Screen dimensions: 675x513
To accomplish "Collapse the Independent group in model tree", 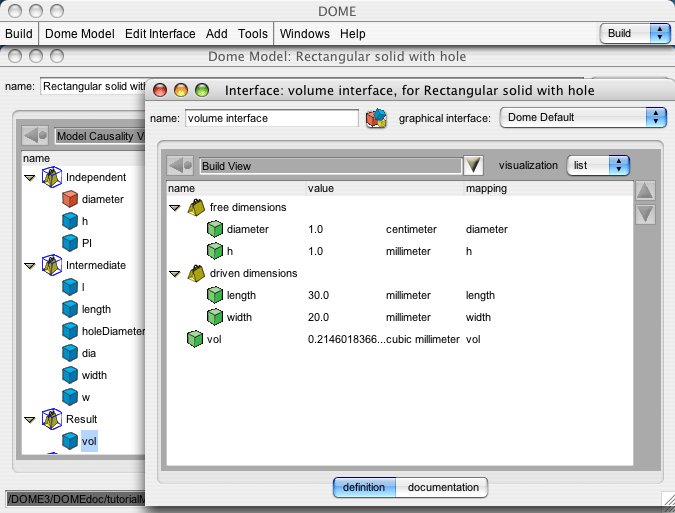I will [x=29, y=178].
